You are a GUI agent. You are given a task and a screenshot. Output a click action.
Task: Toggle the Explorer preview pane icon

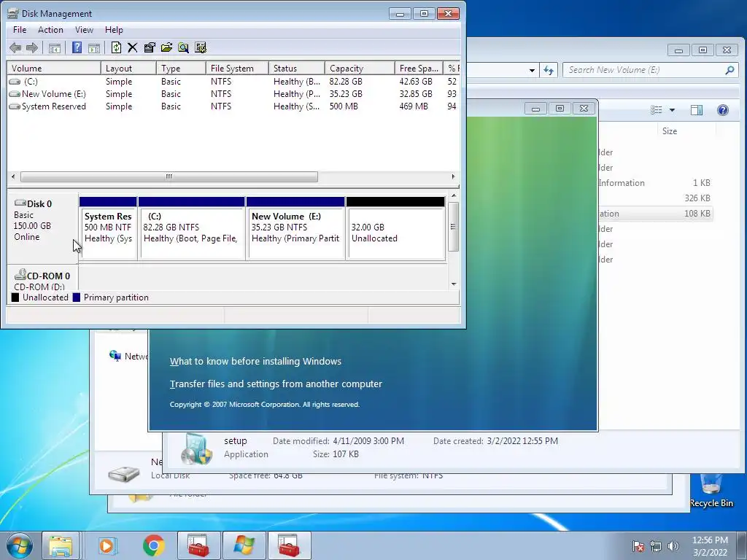coord(697,110)
